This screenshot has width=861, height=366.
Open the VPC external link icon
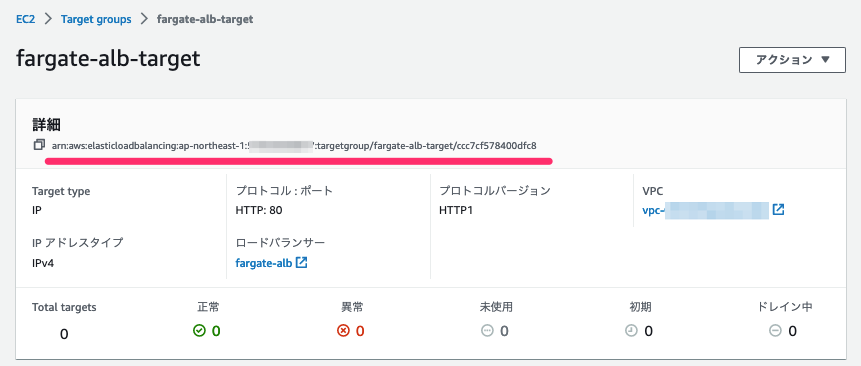coord(779,210)
